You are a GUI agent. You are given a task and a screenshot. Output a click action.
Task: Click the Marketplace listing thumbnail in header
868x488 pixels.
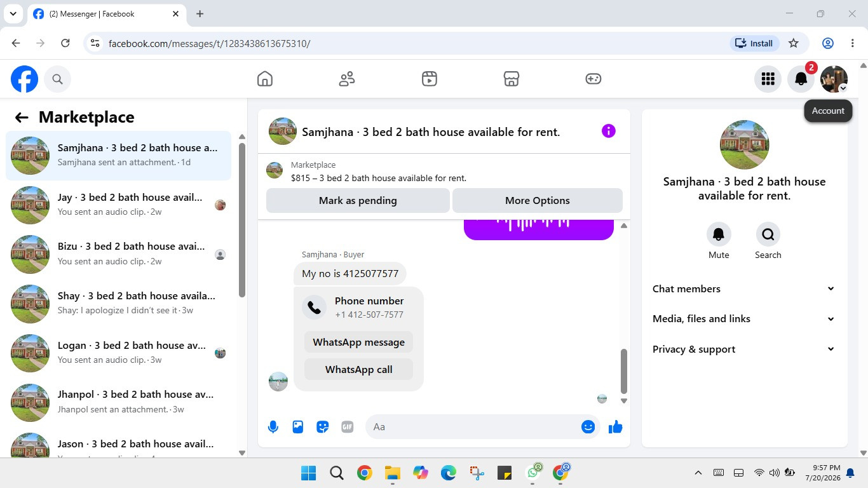click(x=275, y=170)
